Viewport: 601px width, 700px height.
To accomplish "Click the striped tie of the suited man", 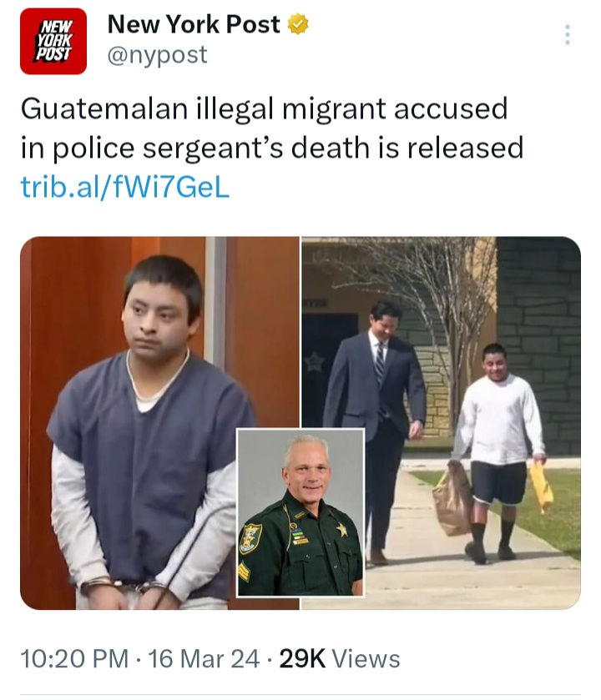I will coord(379,362).
